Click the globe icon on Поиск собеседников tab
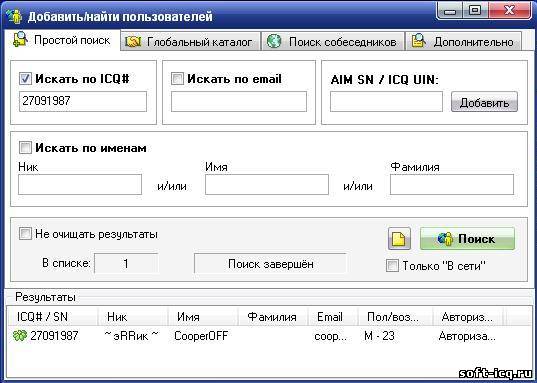 (x=274, y=42)
